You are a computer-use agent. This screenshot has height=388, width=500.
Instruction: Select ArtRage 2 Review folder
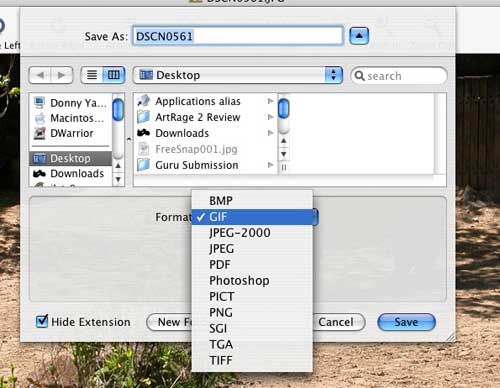click(x=206, y=117)
